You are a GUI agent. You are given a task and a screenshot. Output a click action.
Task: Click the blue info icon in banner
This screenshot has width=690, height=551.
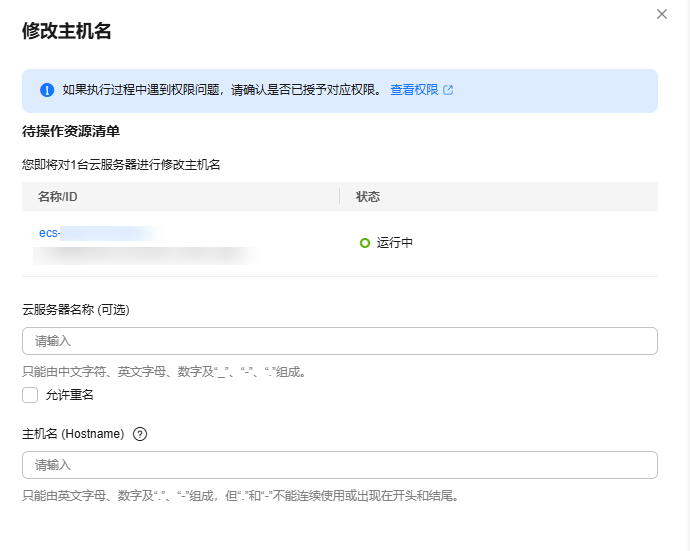click(46, 90)
